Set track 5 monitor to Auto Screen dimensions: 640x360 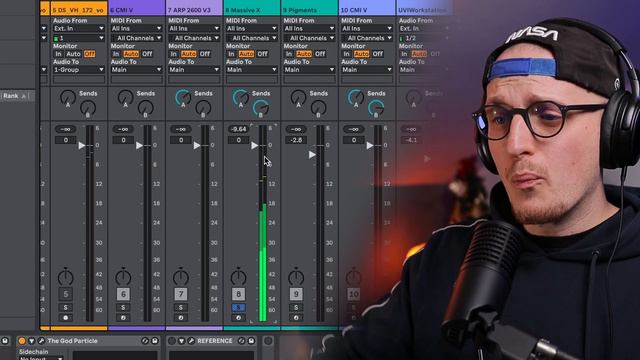click(73, 54)
